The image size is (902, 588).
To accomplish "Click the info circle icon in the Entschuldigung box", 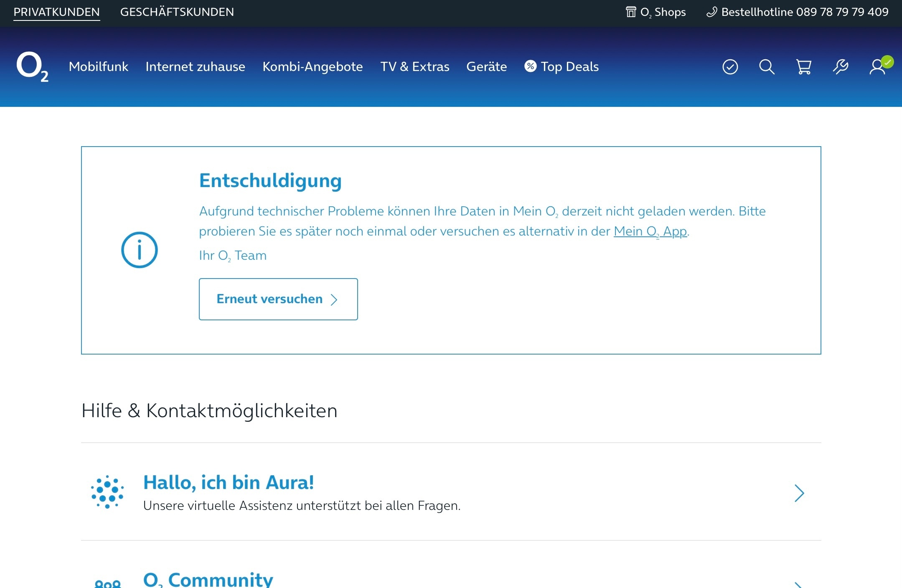I will coord(139,250).
